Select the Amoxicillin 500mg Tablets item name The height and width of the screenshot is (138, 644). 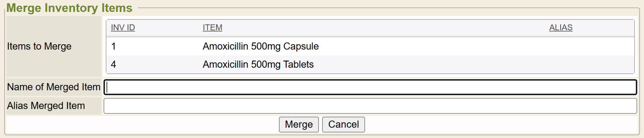pyautogui.click(x=258, y=65)
